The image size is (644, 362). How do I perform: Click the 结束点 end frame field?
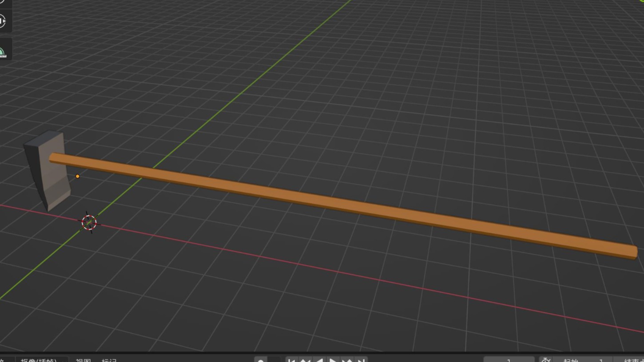point(631,360)
